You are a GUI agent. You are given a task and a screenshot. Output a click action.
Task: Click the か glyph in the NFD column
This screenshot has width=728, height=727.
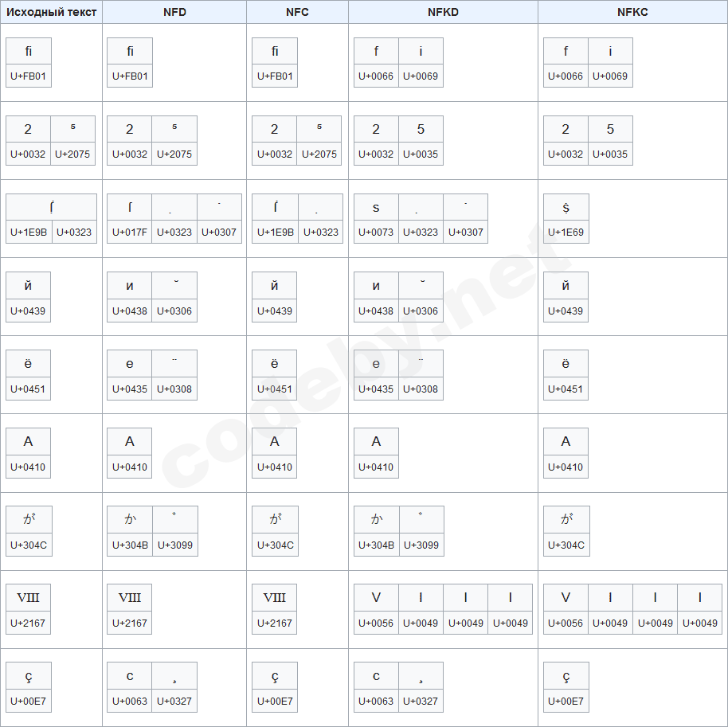coord(130,519)
